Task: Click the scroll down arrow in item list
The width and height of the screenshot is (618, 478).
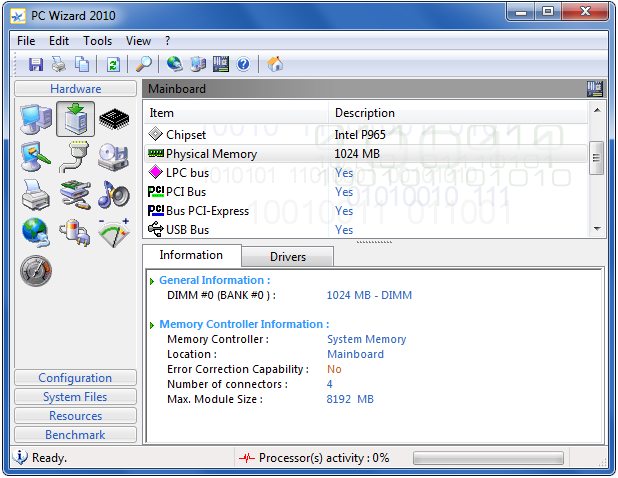Action: point(597,229)
